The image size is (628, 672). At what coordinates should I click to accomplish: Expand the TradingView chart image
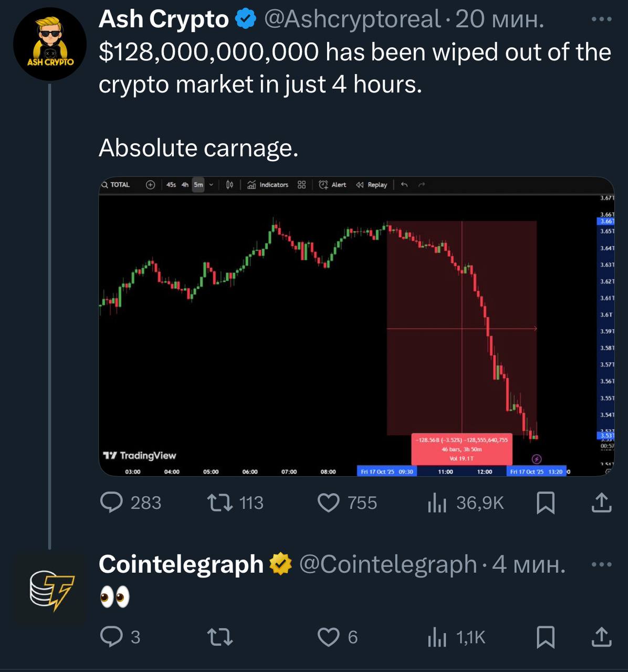pyautogui.click(x=356, y=327)
